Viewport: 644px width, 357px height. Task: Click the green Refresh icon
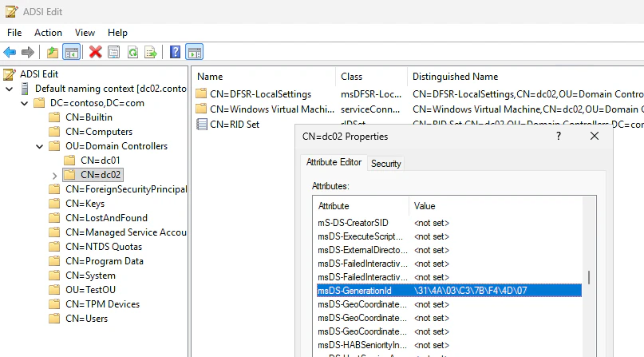[132, 52]
